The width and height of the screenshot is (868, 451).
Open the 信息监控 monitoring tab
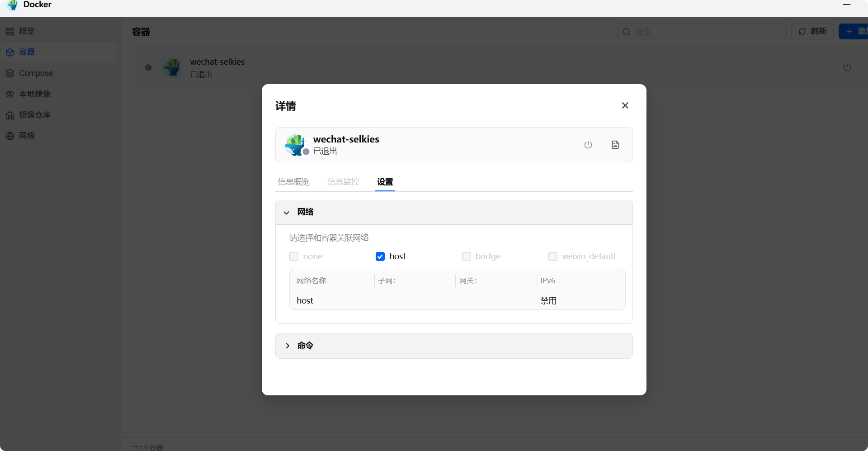[343, 181]
